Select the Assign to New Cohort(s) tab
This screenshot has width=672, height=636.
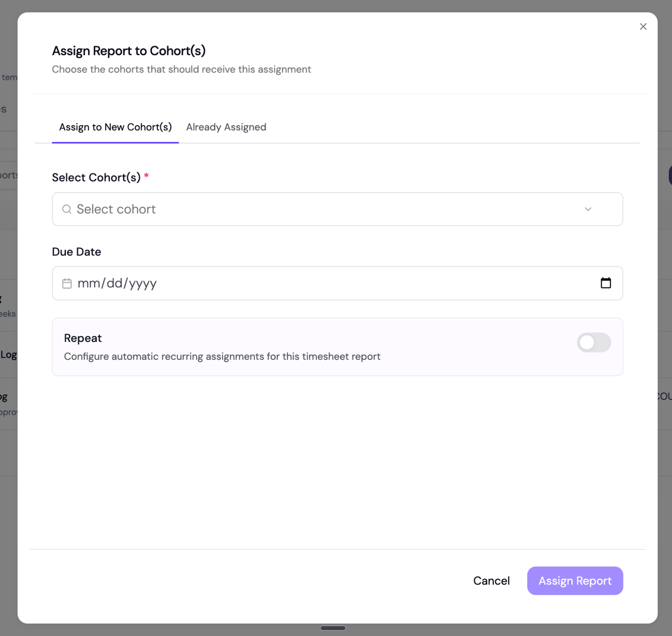click(x=115, y=127)
